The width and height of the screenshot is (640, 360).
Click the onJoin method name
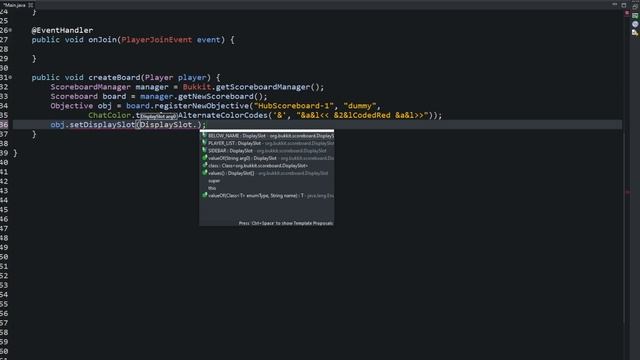(x=102, y=40)
